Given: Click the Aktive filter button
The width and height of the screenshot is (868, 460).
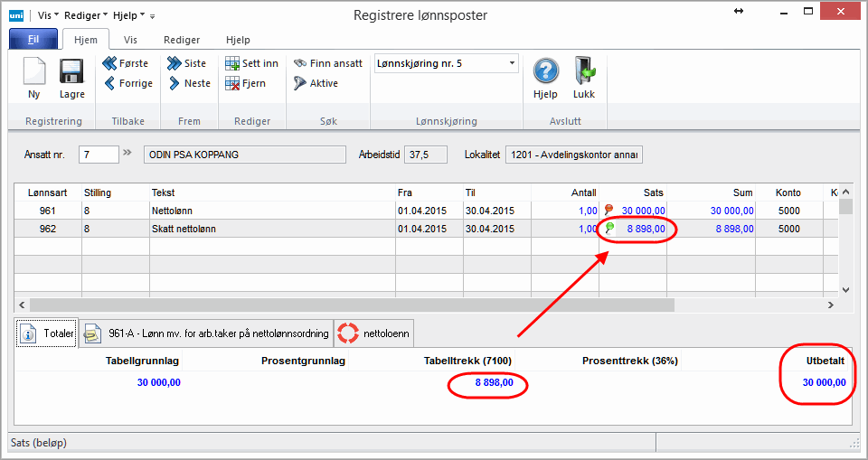Looking at the screenshot, I should pyautogui.click(x=316, y=83).
